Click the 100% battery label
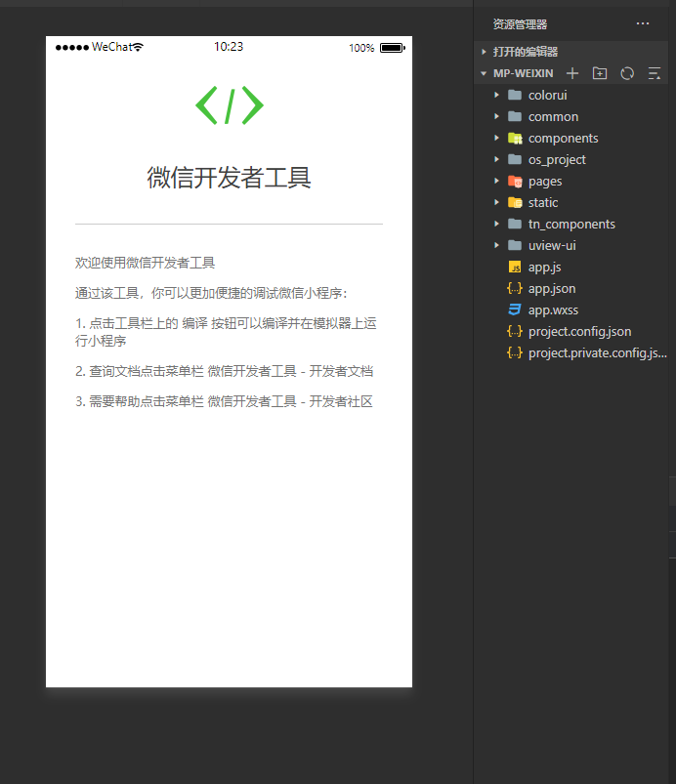The height and width of the screenshot is (784, 676). (361, 48)
